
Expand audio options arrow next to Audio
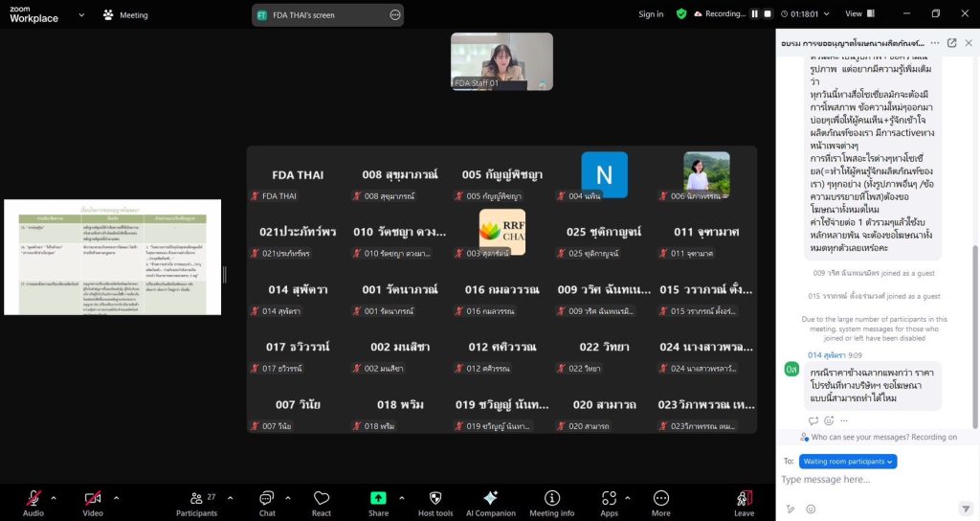click(x=54, y=498)
